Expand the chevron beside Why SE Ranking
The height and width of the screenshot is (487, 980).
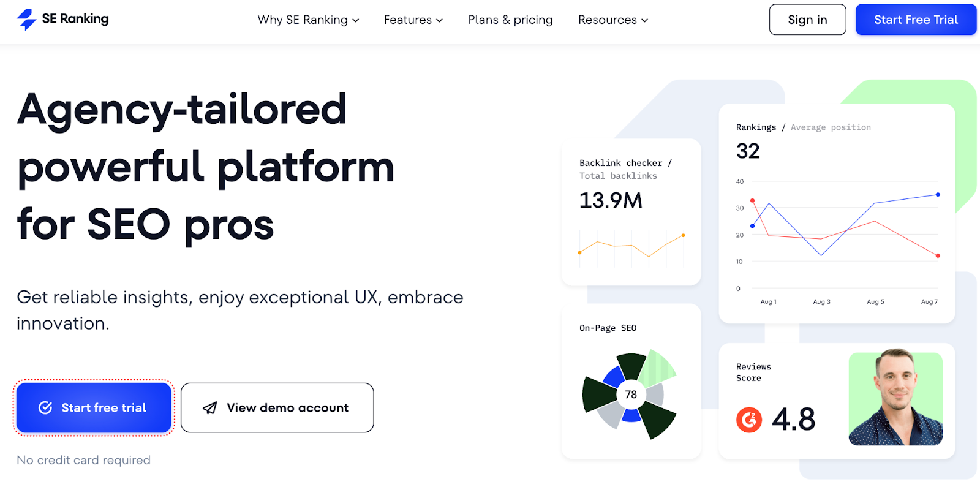[356, 20]
